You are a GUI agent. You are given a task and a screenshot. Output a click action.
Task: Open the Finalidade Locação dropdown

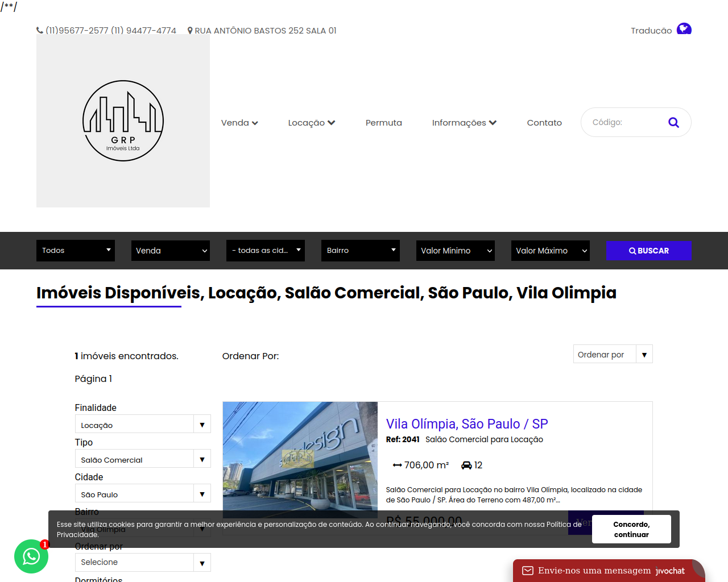pyautogui.click(x=143, y=424)
